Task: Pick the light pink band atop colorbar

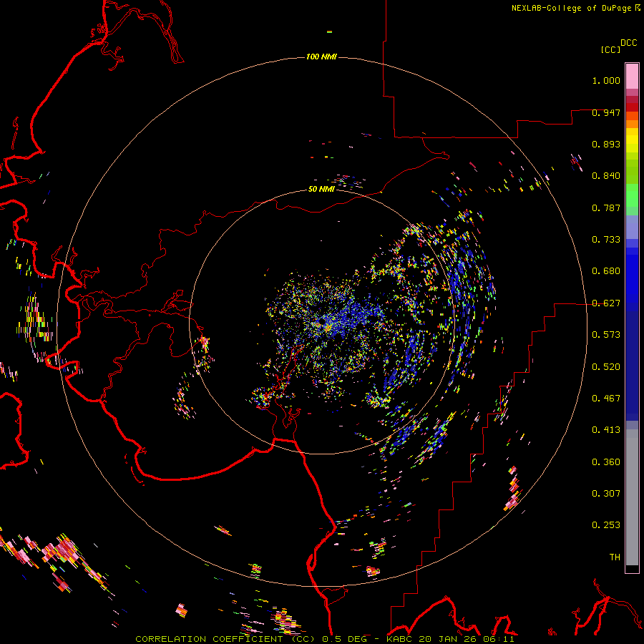Action: (632, 76)
